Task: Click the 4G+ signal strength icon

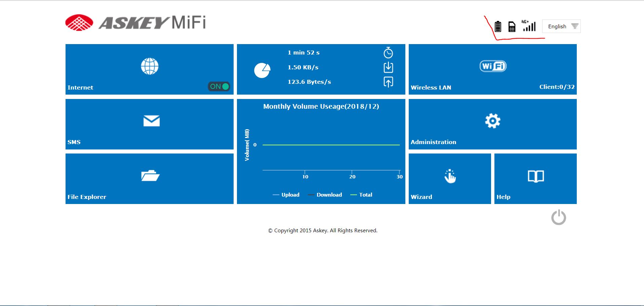Action: (529, 26)
